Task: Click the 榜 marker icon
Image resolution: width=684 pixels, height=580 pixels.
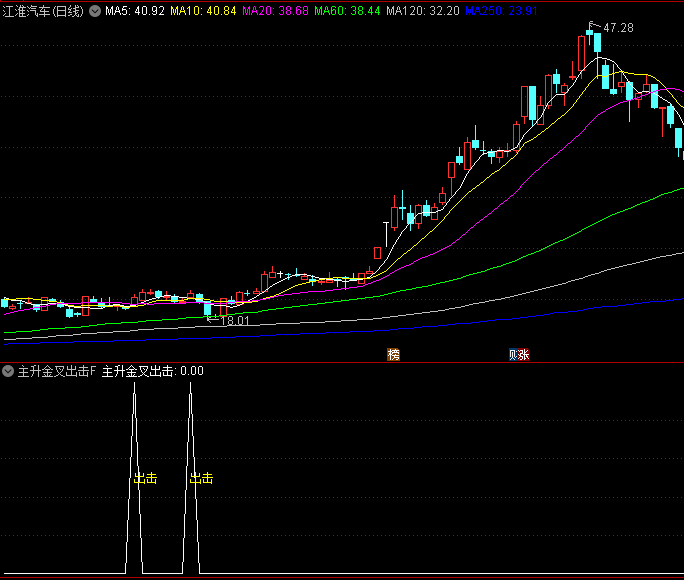Action: (x=393, y=355)
